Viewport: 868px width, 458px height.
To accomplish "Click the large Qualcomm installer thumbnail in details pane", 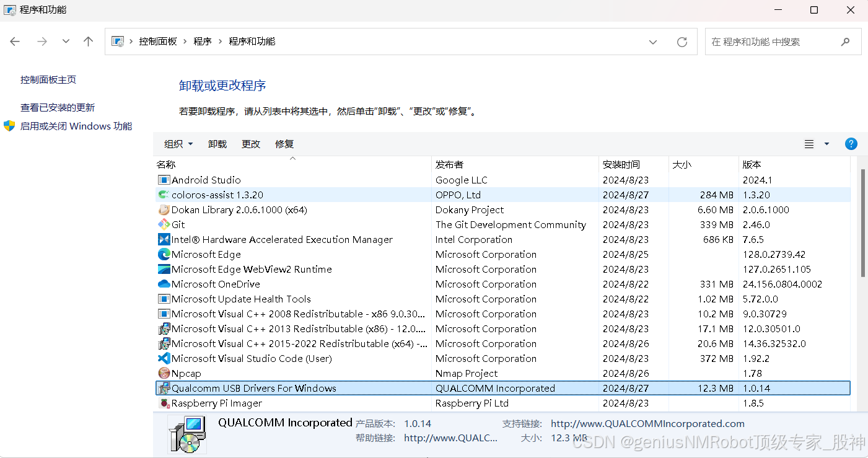I will pos(187,434).
